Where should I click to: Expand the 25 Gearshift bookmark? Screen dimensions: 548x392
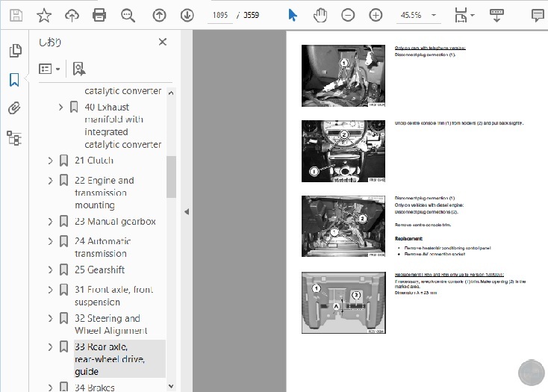point(50,270)
